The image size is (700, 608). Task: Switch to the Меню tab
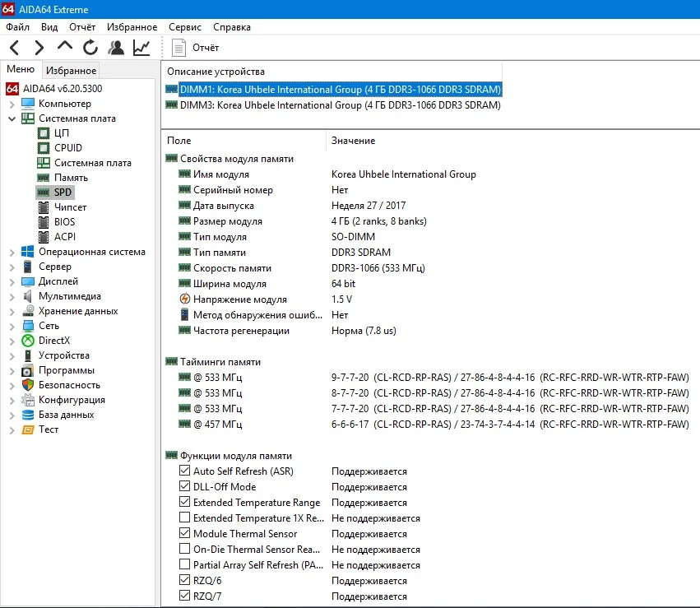[21, 69]
